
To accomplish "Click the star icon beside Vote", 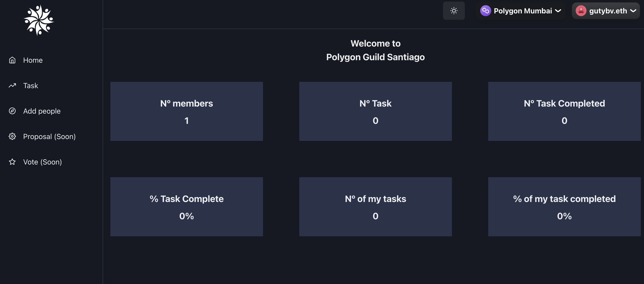I will [x=12, y=162].
